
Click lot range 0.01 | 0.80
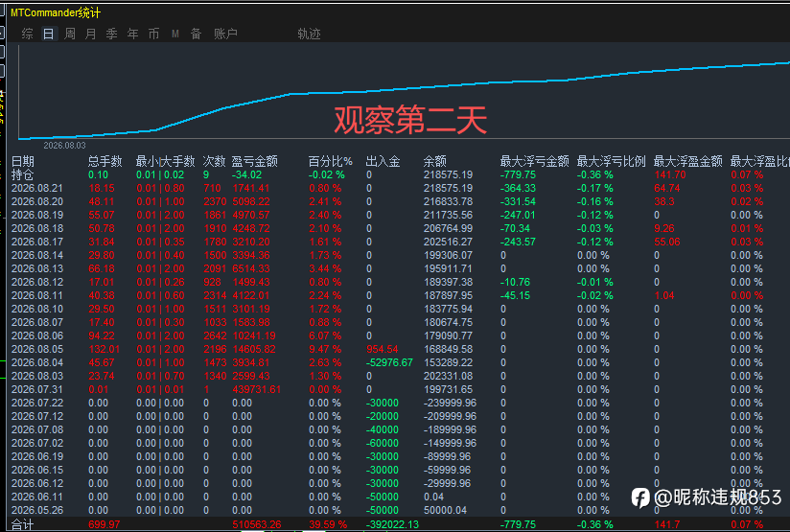(x=160, y=189)
